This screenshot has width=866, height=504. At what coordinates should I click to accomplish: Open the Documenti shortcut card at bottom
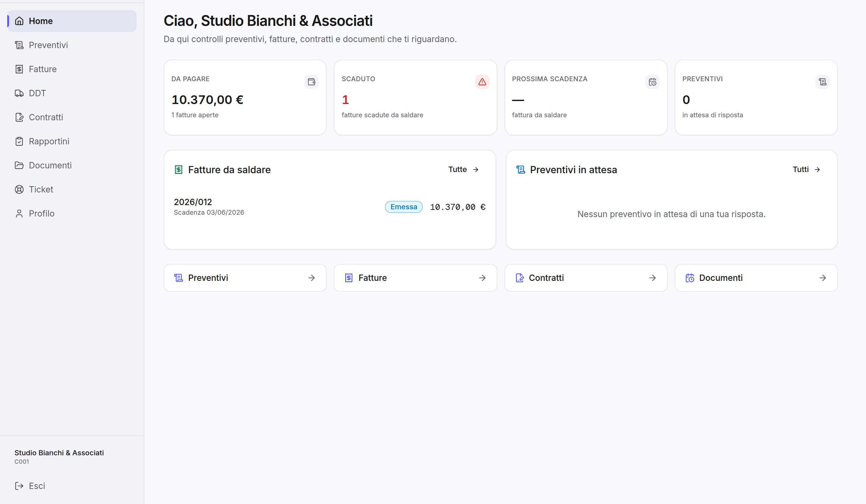click(756, 278)
